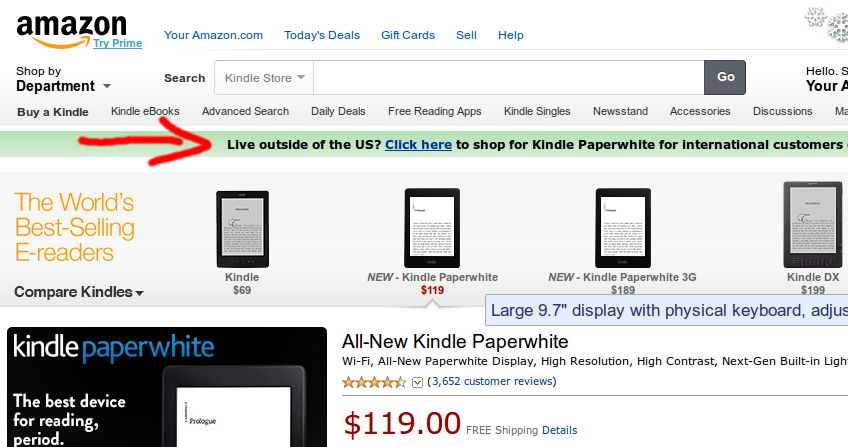Select the Kindle DX device image
Image resolution: width=848 pixels, height=447 pixels.
811,226
